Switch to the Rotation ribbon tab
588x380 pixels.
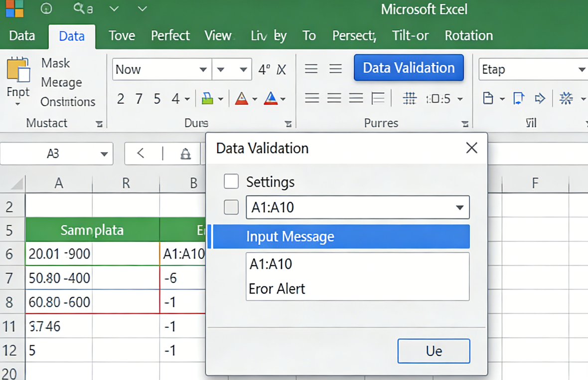coord(469,35)
